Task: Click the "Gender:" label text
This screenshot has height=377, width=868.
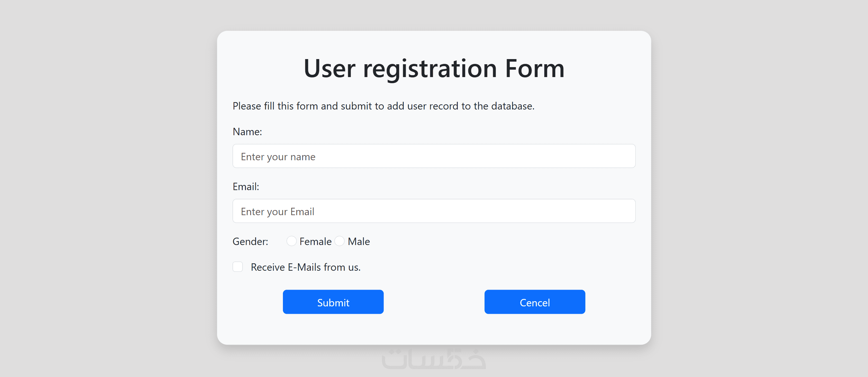Action: pos(250,241)
